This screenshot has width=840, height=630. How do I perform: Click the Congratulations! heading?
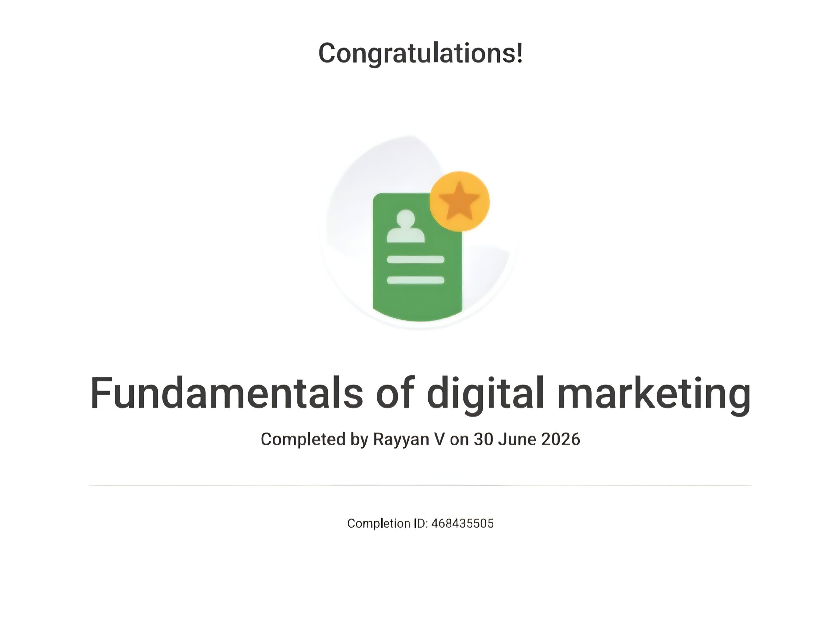coord(420,54)
